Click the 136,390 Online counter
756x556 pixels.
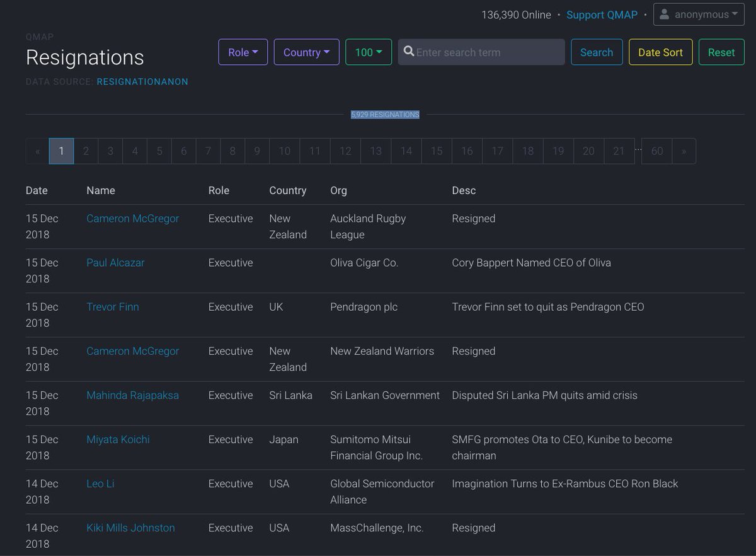pyautogui.click(x=516, y=14)
